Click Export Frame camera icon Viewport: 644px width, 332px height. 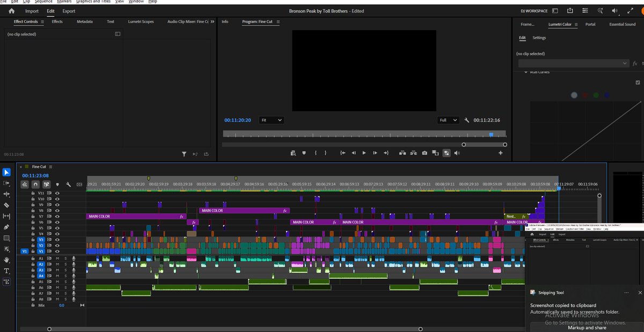tap(425, 153)
